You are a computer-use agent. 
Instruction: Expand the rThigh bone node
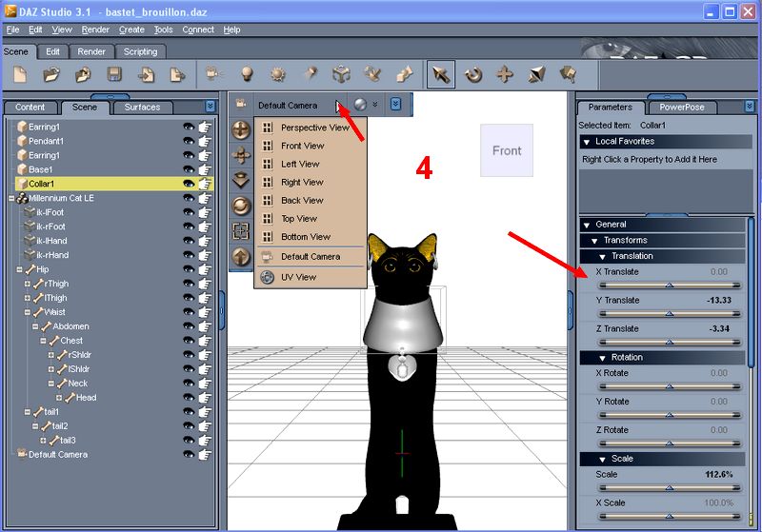pyautogui.click(x=28, y=284)
